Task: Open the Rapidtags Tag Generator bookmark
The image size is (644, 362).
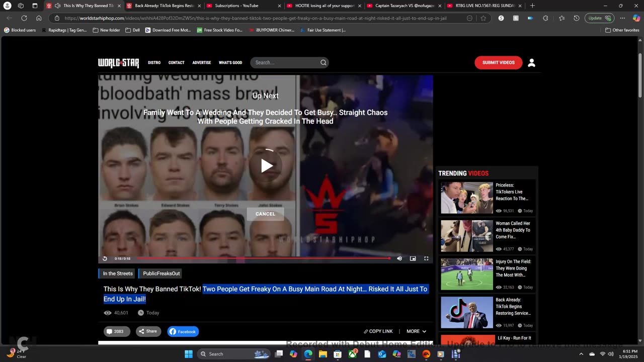Action: (64, 30)
